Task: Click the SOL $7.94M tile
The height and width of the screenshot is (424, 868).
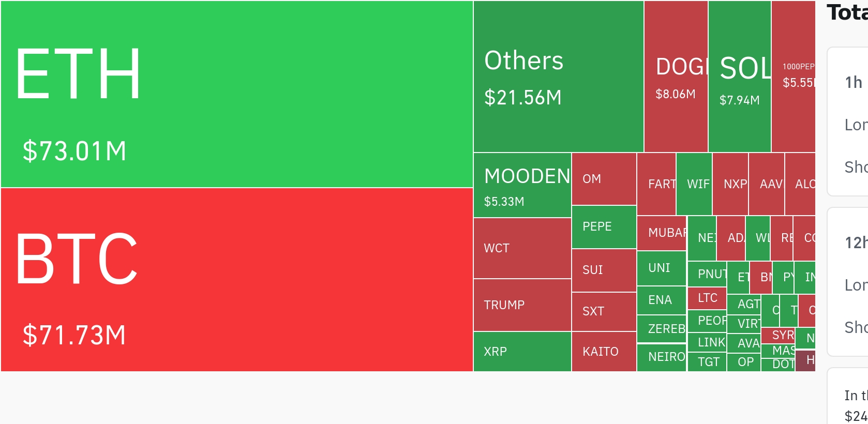Action: pyautogui.click(x=740, y=77)
